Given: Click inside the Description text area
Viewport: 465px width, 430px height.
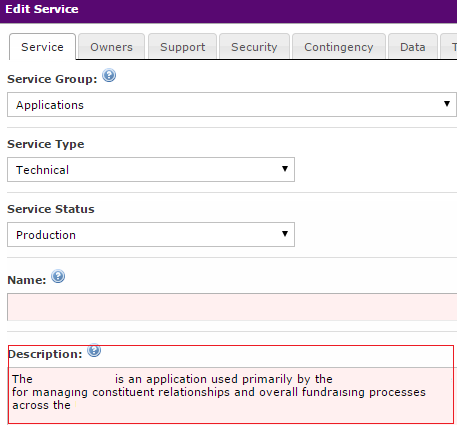Looking at the screenshot, I should (x=231, y=395).
